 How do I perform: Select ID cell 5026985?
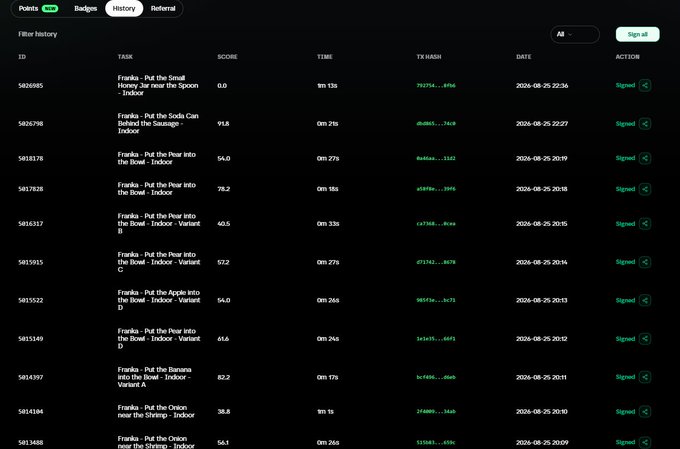[x=30, y=86]
